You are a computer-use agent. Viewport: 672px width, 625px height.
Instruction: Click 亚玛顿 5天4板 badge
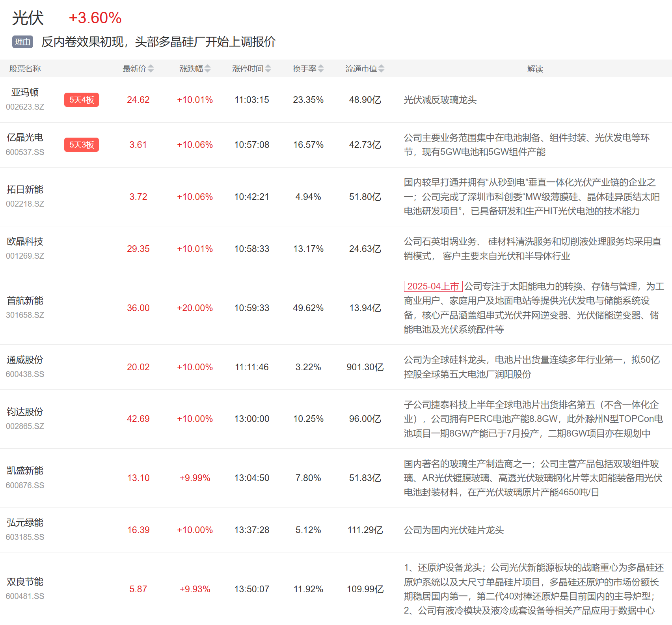point(82,100)
